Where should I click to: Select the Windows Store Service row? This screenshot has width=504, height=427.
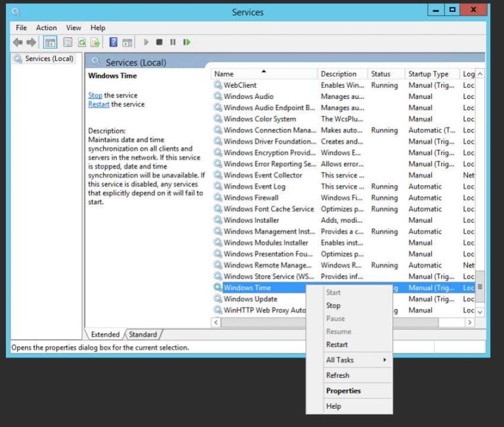point(344,276)
